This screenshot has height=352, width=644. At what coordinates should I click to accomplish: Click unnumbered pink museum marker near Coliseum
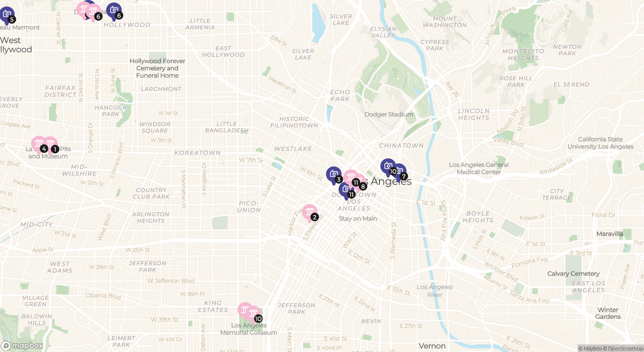click(245, 311)
